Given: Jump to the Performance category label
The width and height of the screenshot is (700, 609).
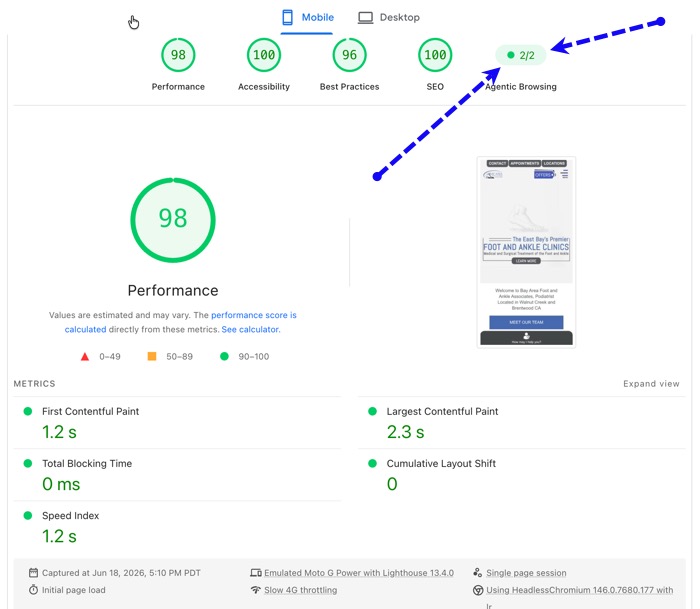Looking at the screenshot, I should [178, 87].
